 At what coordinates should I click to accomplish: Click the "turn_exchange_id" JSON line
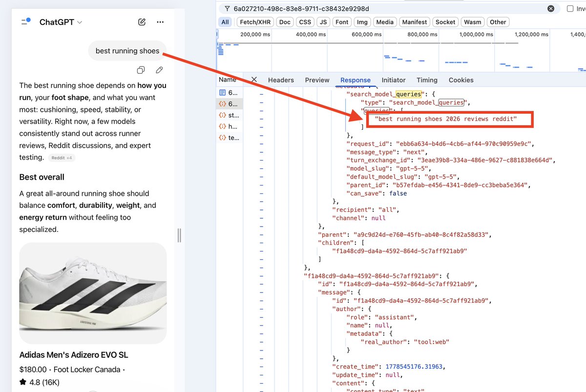click(451, 161)
